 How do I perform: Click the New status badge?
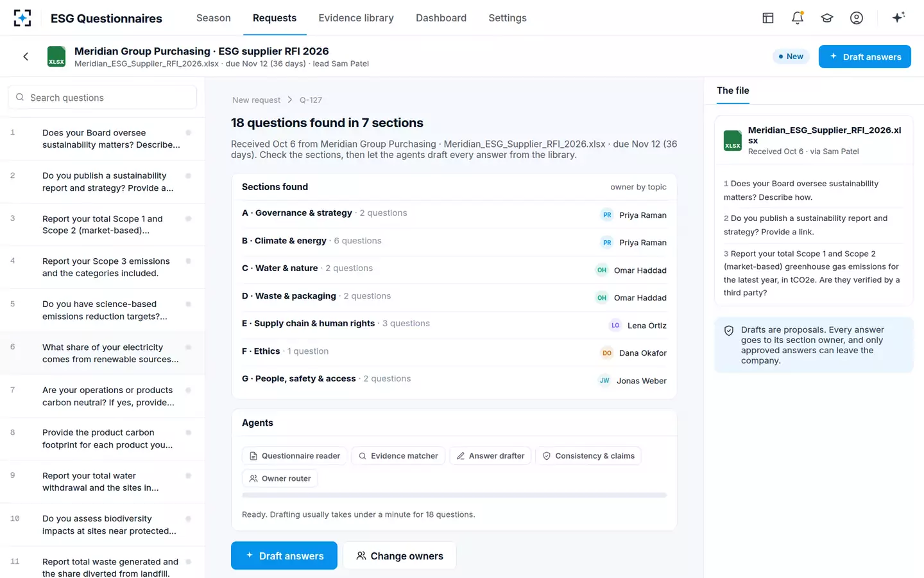point(791,57)
